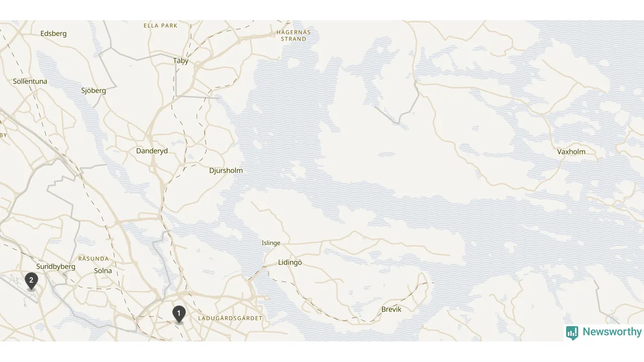Open the Newsworthy logo link

point(604,332)
